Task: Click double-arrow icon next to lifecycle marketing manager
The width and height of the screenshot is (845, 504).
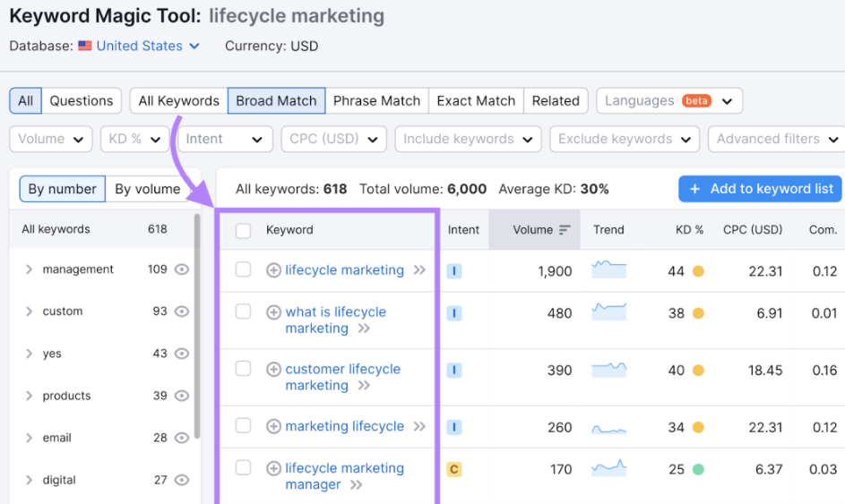Action: 356,485
